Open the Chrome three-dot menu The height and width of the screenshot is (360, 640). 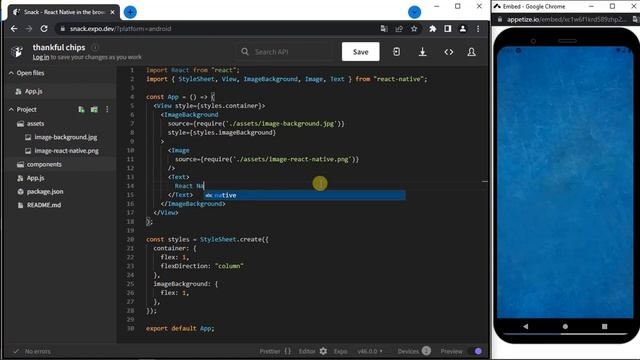pos(478,29)
